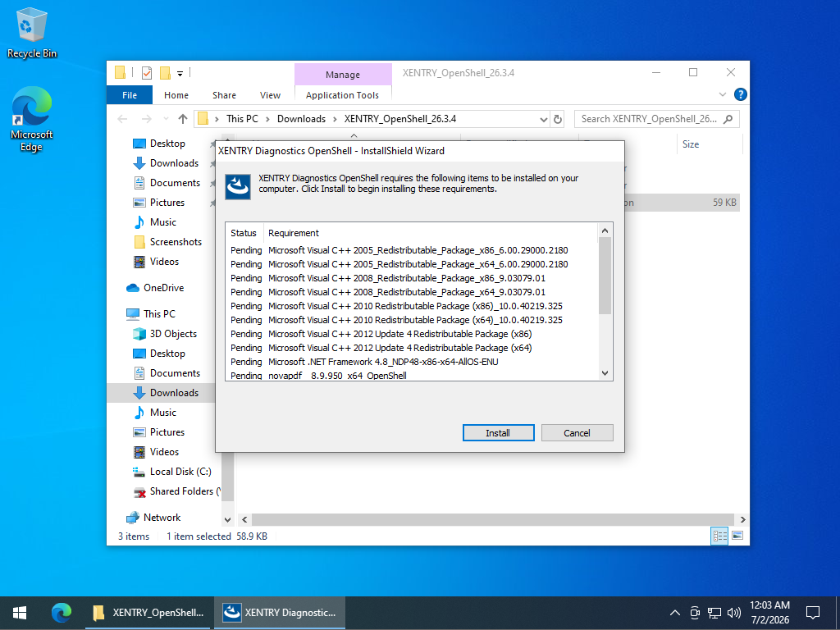
Task: Click the Search XENTRY_OpenShell box
Action: (656, 119)
